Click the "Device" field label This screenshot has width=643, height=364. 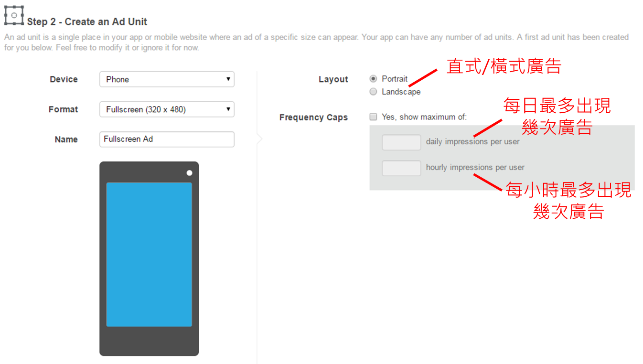point(64,79)
